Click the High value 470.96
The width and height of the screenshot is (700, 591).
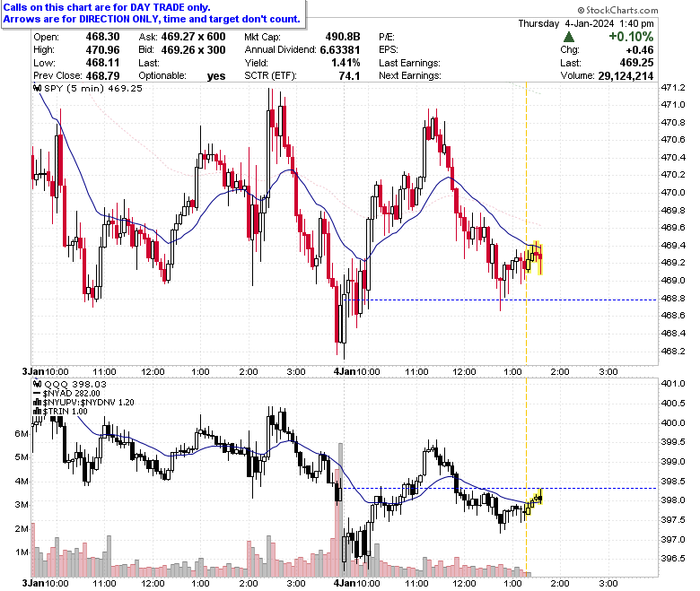tap(102, 50)
